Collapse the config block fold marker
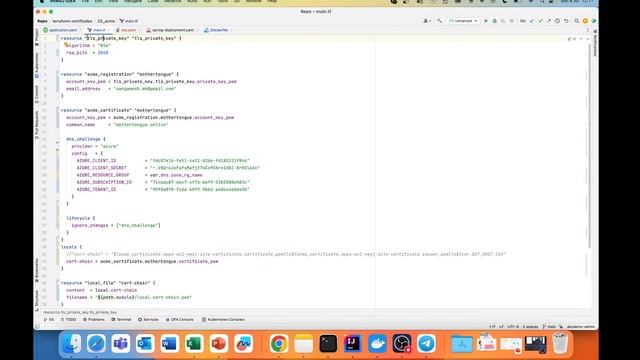The image size is (640, 360). pyautogui.click(x=57, y=153)
